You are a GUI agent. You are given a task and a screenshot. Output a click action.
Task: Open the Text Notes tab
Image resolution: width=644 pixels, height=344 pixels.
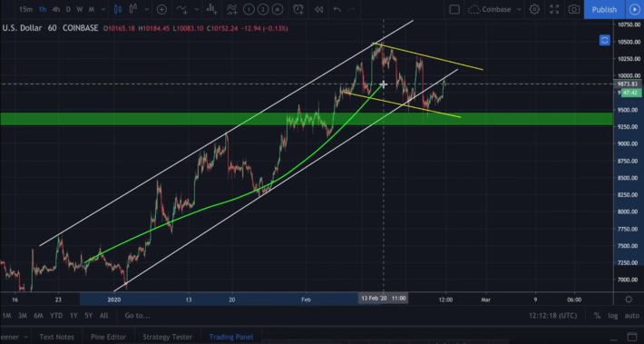pyautogui.click(x=56, y=337)
